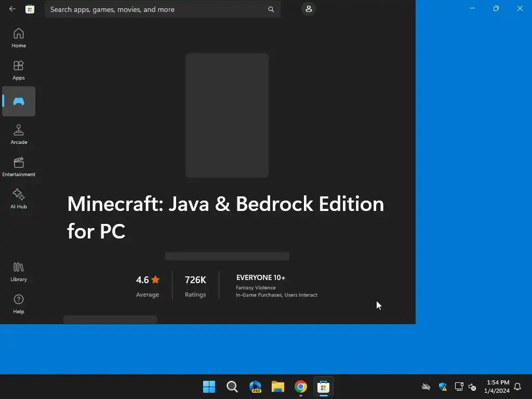The width and height of the screenshot is (532, 399).
Task: Launch Google Chrome from the taskbar
Action: point(301,387)
